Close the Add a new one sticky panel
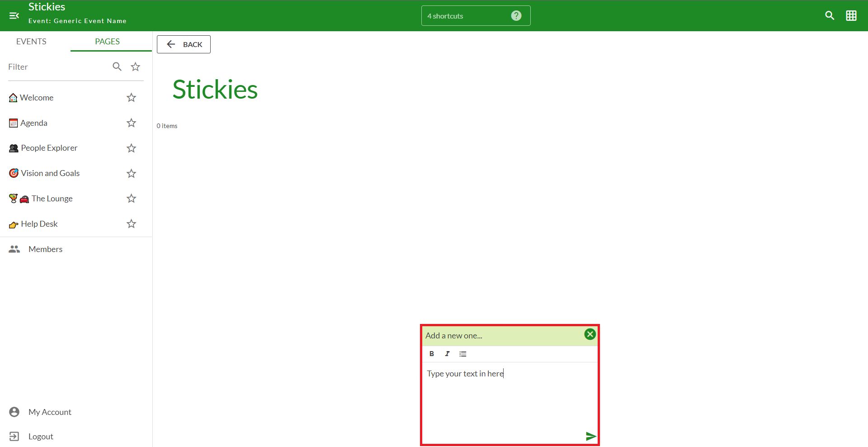This screenshot has height=447, width=868. 590,334
